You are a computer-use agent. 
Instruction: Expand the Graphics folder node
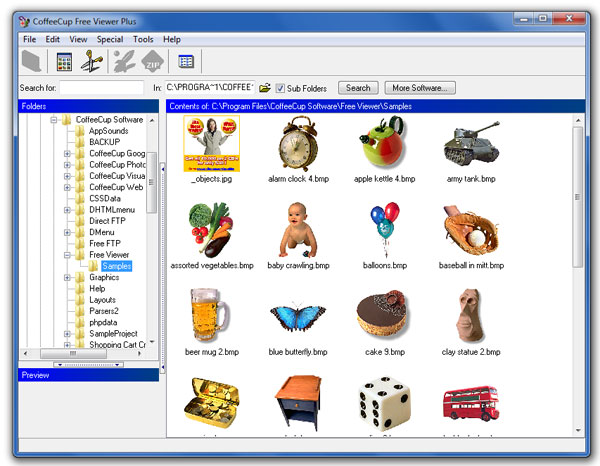click(67, 277)
